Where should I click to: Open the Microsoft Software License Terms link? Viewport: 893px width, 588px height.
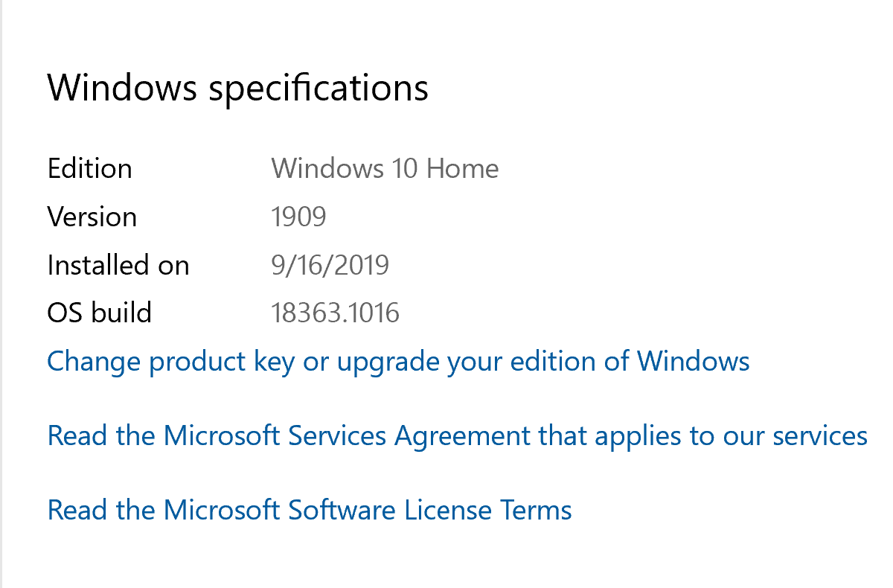pos(309,510)
